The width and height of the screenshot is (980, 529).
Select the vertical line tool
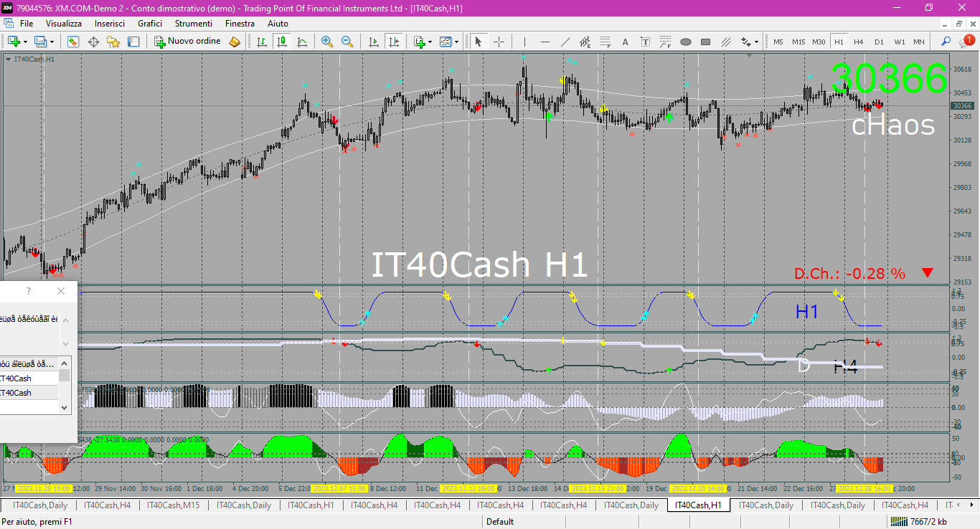point(524,42)
